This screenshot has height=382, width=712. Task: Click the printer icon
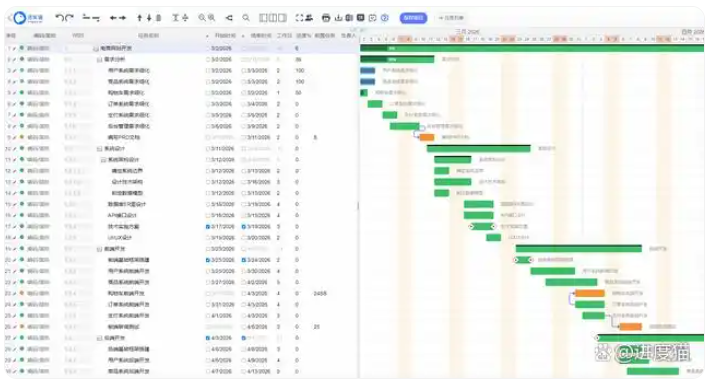coord(326,18)
